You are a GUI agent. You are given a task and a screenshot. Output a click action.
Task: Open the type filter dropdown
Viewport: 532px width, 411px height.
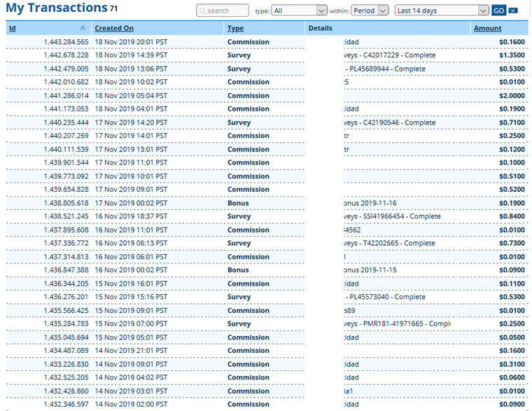pyautogui.click(x=300, y=11)
